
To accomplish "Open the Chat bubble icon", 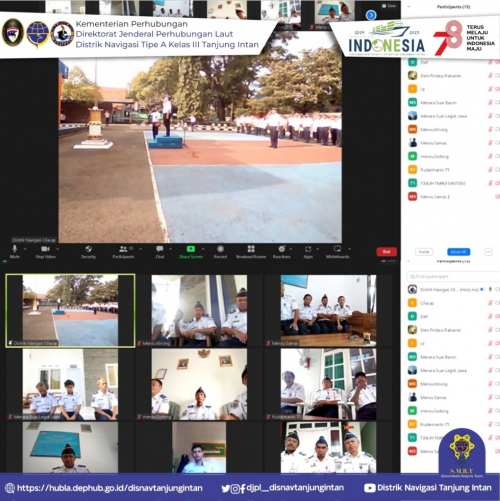I will 160,249.
